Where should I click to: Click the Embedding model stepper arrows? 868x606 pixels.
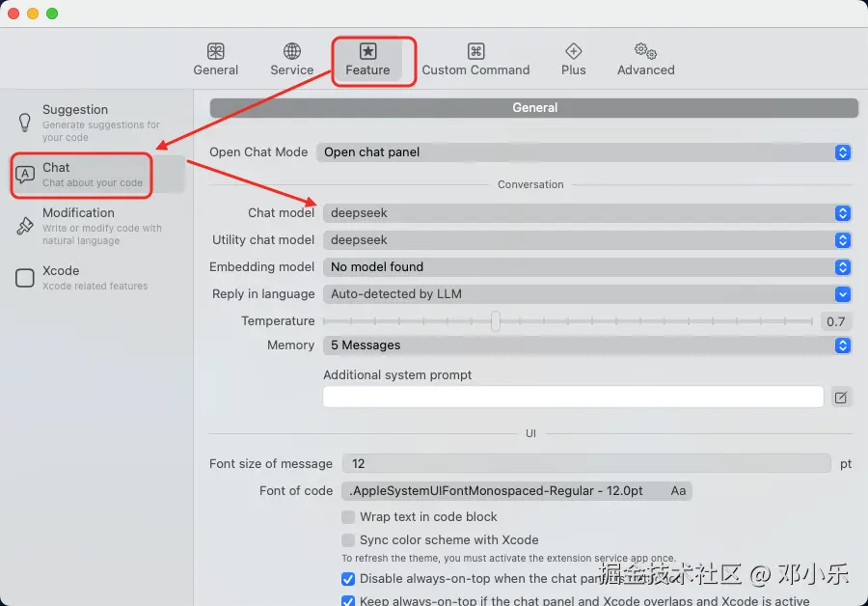[843, 267]
